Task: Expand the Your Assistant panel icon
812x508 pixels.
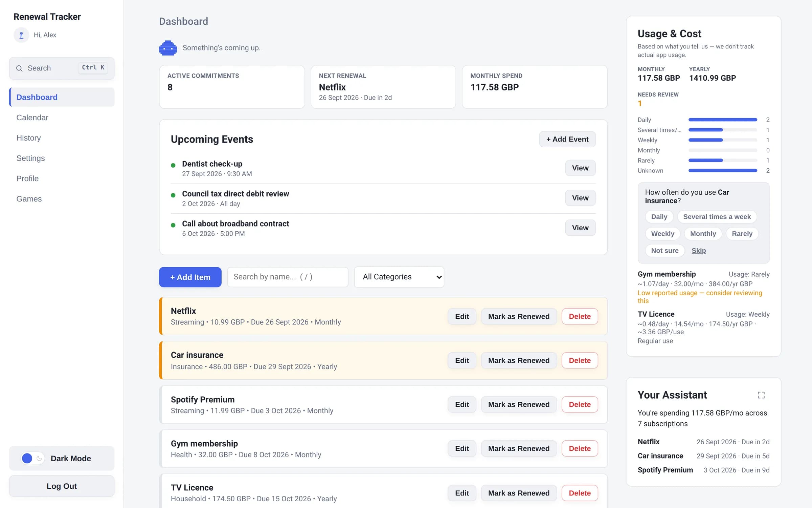Action: click(x=761, y=395)
